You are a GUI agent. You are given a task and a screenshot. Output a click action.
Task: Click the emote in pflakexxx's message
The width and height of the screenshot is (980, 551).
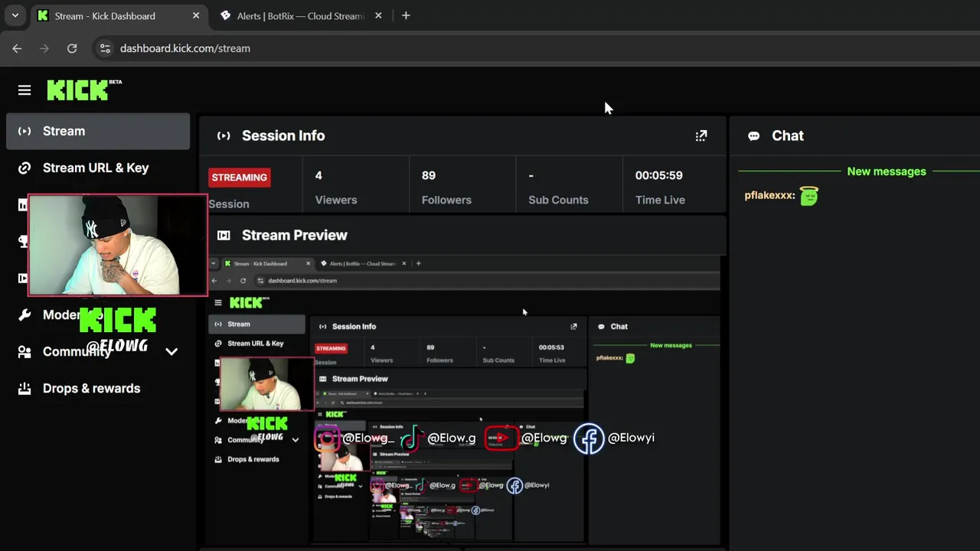[809, 196]
